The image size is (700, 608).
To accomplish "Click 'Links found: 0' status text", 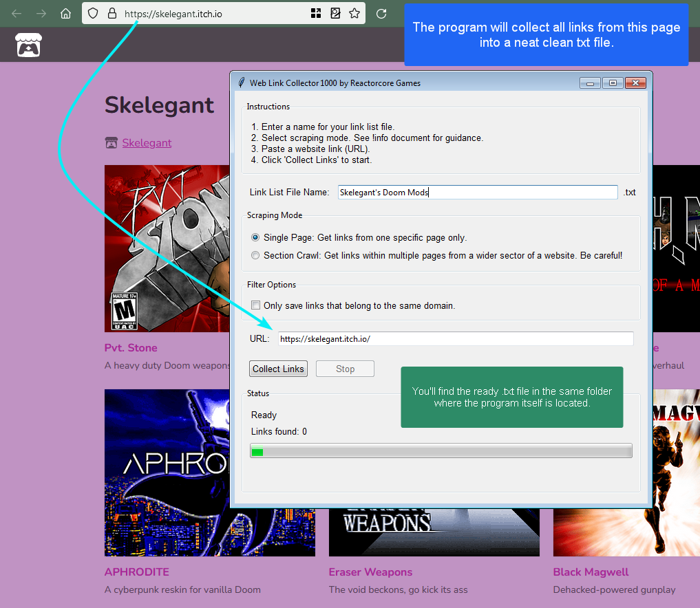I will [279, 431].
